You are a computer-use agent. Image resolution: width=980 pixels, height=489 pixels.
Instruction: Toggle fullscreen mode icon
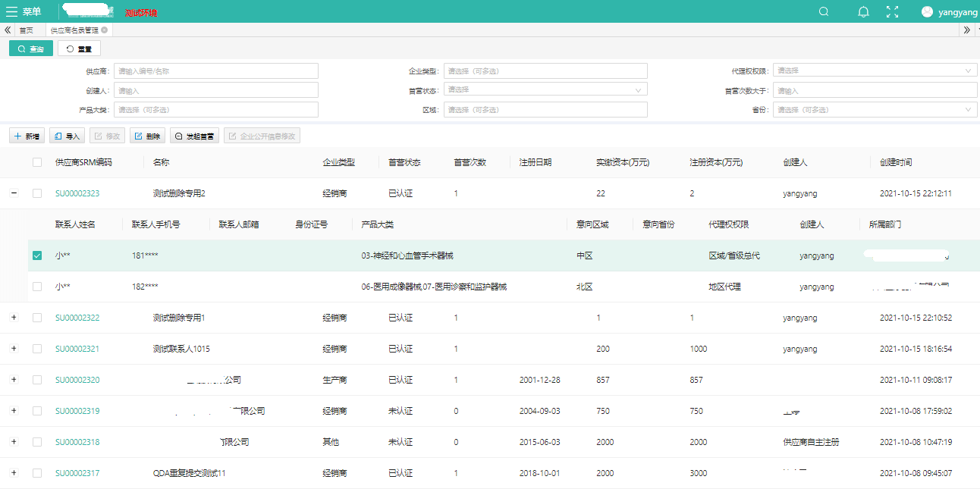[x=893, y=11]
